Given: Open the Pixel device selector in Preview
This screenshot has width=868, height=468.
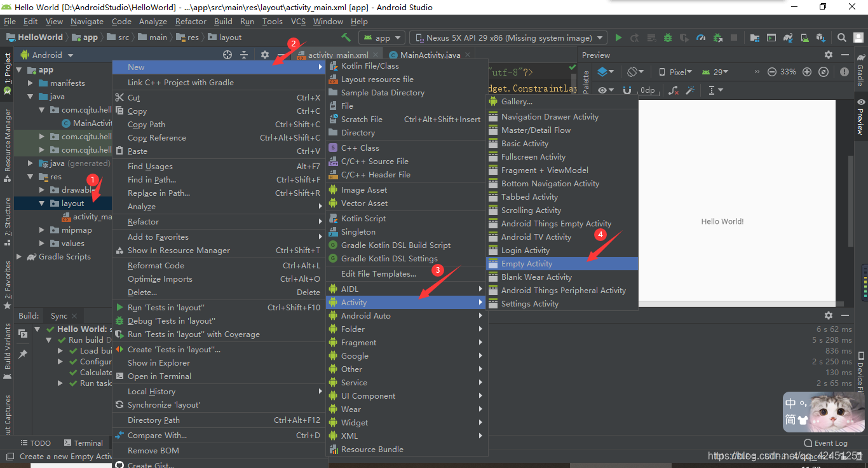Looking at the screenshot, I should click(675, 72).
